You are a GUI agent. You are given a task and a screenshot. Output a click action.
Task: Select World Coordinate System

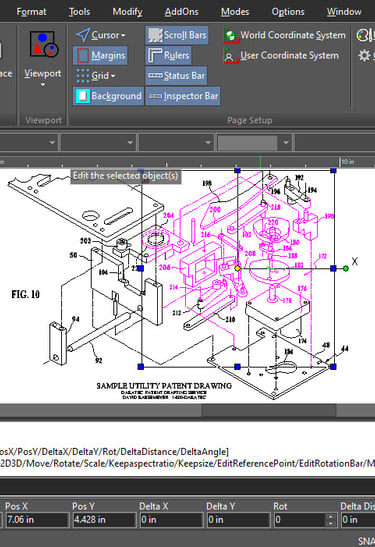coord(284,35)
